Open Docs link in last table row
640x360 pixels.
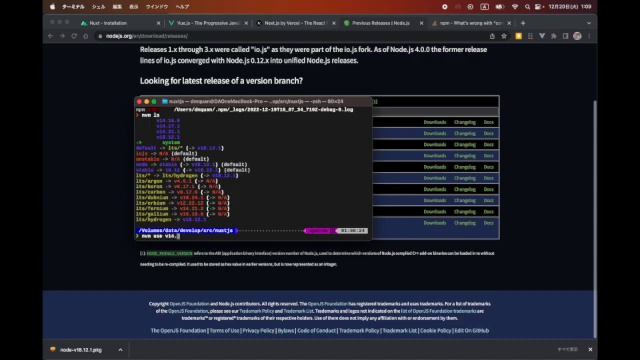point(489,223)
